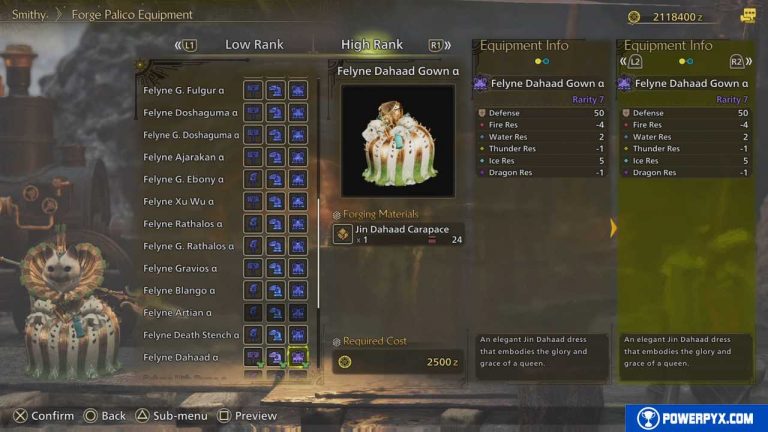Switch pages using the L1 left arrow
768x432 pixels.
186,45
